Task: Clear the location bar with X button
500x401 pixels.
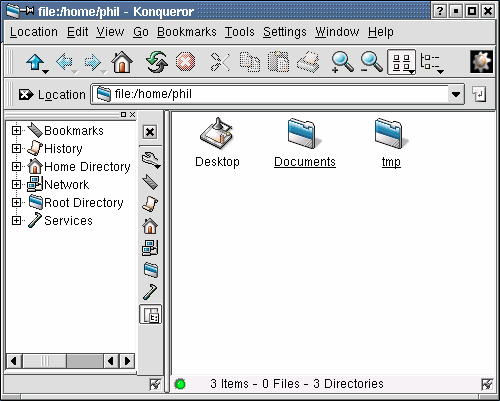Action: pyautogui.click(x=26, y=95)
